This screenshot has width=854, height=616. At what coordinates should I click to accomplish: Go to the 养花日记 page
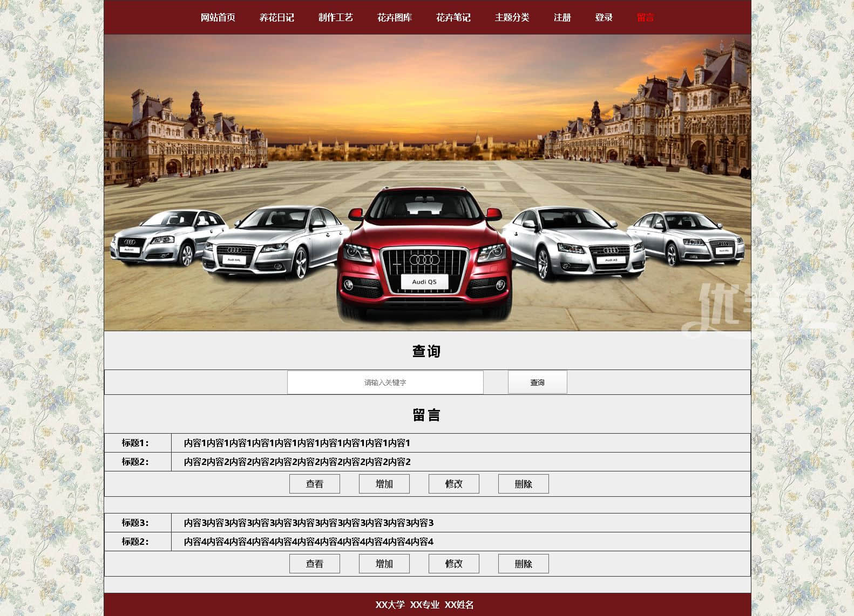[276, 17]
